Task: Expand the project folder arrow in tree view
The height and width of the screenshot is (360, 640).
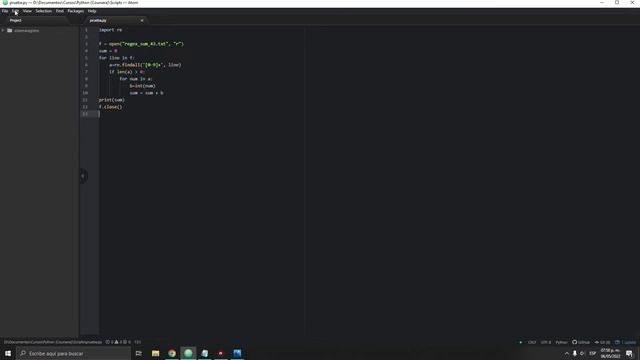Action: 3,30
